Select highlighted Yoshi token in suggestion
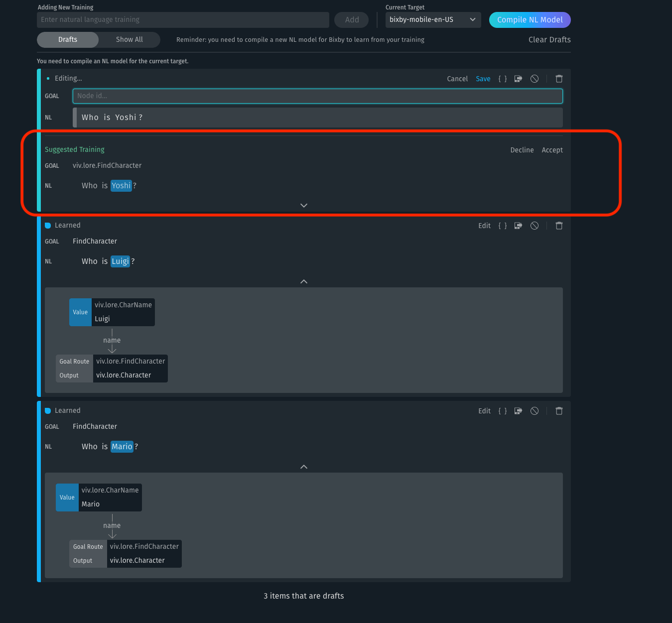The image size is (672, 623). point(121,186)
